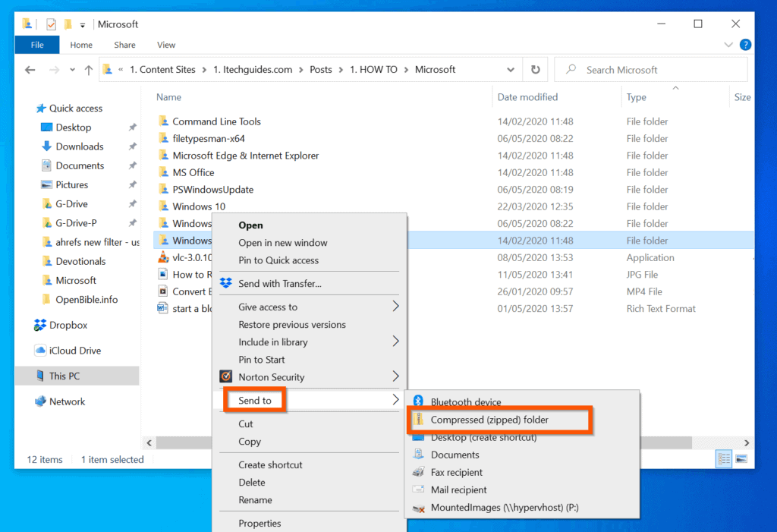Click the Quick access star icon

41,108
